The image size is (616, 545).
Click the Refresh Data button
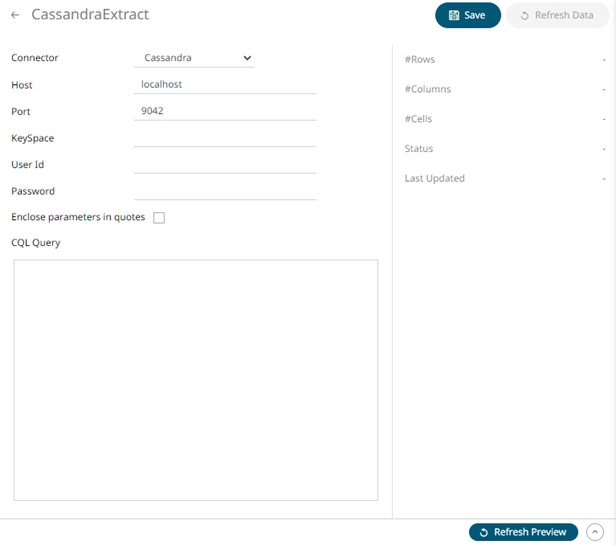coord(557,15)
